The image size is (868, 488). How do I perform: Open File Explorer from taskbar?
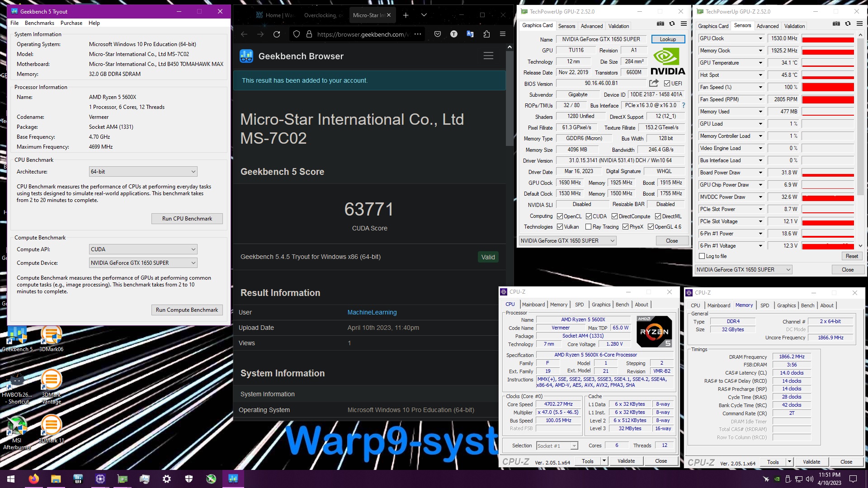[x=56, y=479]
